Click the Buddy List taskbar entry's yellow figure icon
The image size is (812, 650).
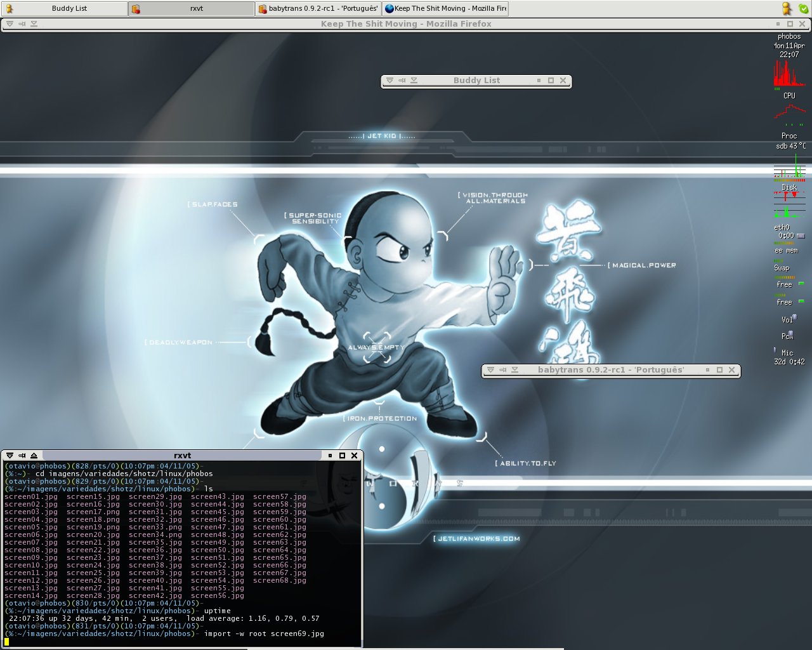click(9, 8)
